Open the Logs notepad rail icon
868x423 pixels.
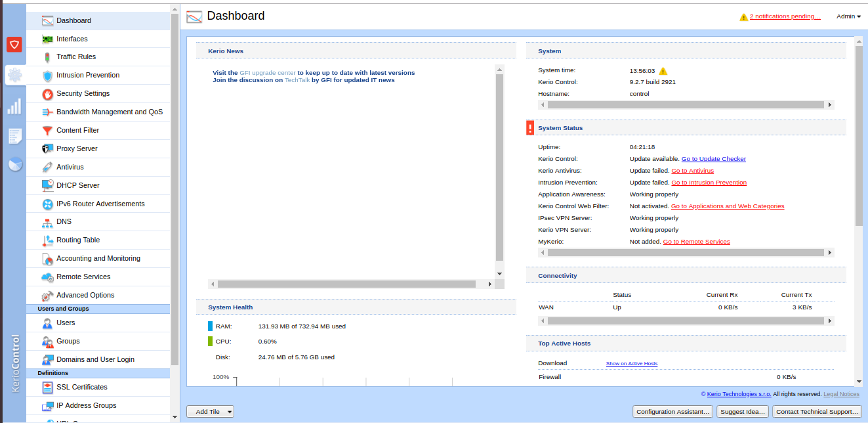tap(14, 136)
